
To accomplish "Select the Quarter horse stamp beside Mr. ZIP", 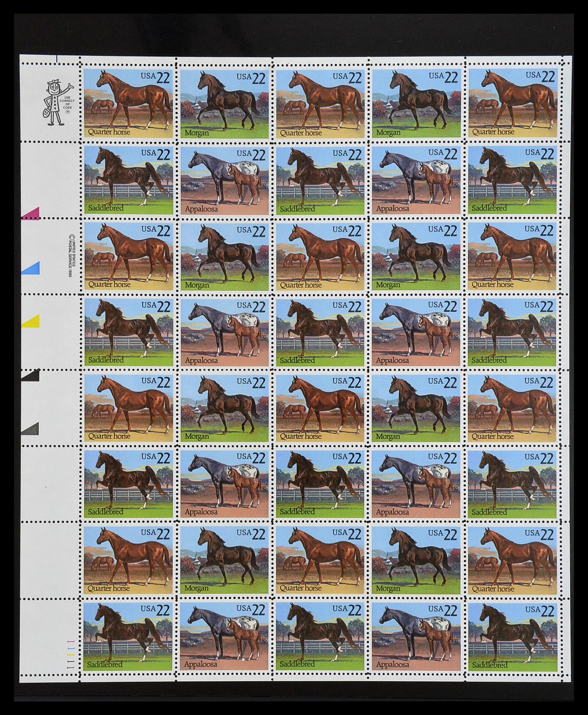I will click(x=129, y=103).
